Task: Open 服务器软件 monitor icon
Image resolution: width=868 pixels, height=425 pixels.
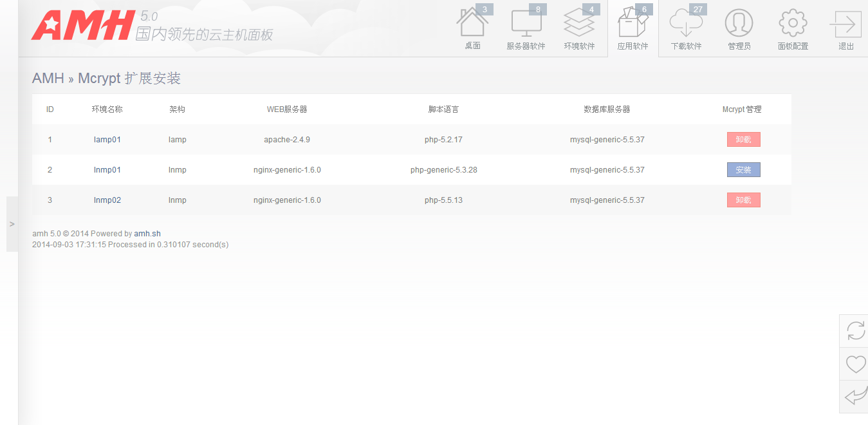Action: (x=526, y=24)
